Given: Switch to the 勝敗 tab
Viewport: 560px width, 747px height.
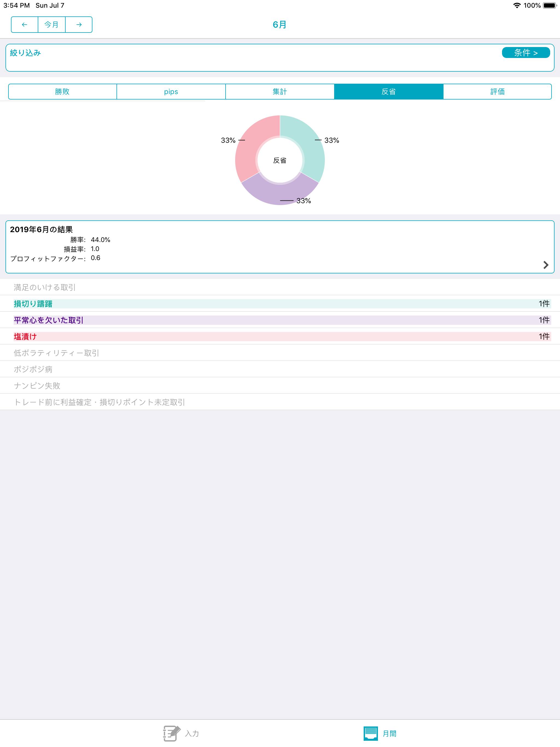Looking at the screenshot, I should [62, 91].
